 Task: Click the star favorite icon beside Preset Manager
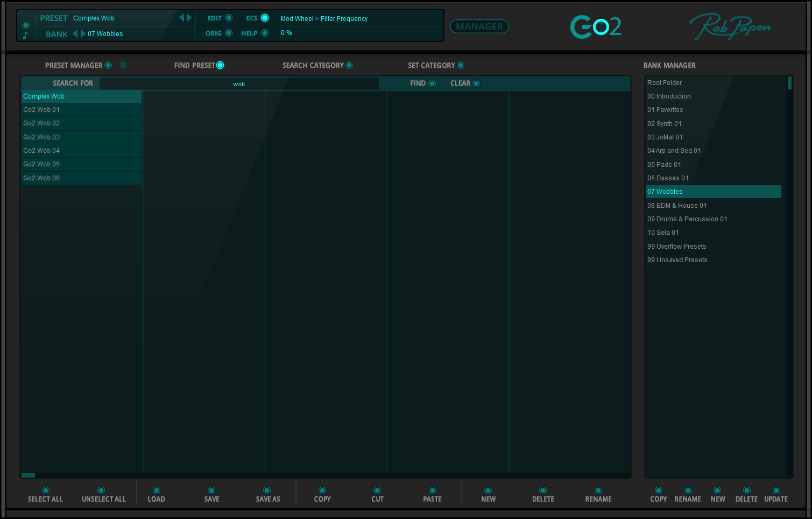(x=123, y=65)
